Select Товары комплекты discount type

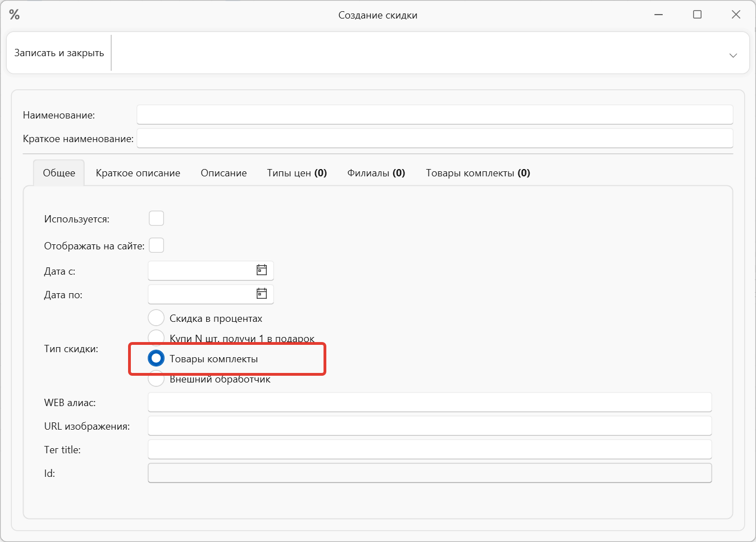(156, 358)
